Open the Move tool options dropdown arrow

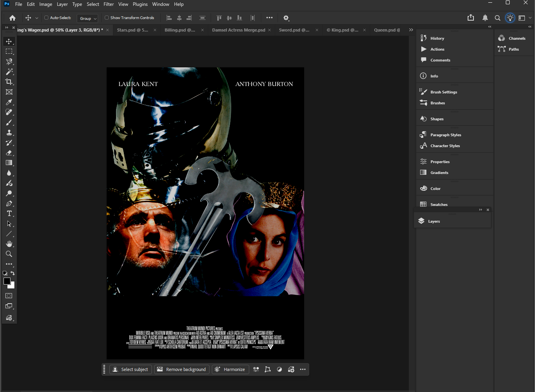[x=37, y=18]
